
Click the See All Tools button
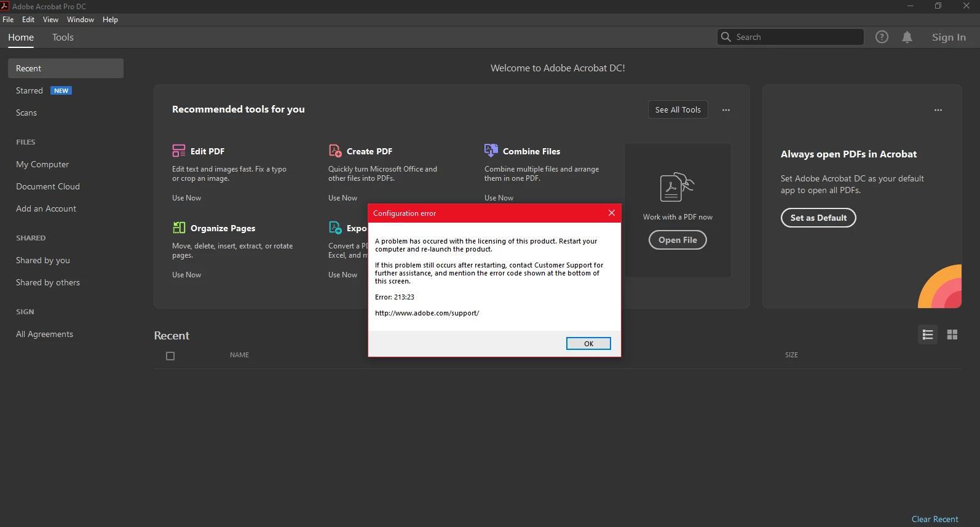[x=678, y=109]
